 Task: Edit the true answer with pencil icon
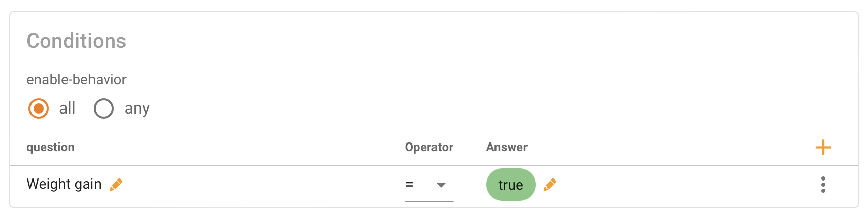550,185
